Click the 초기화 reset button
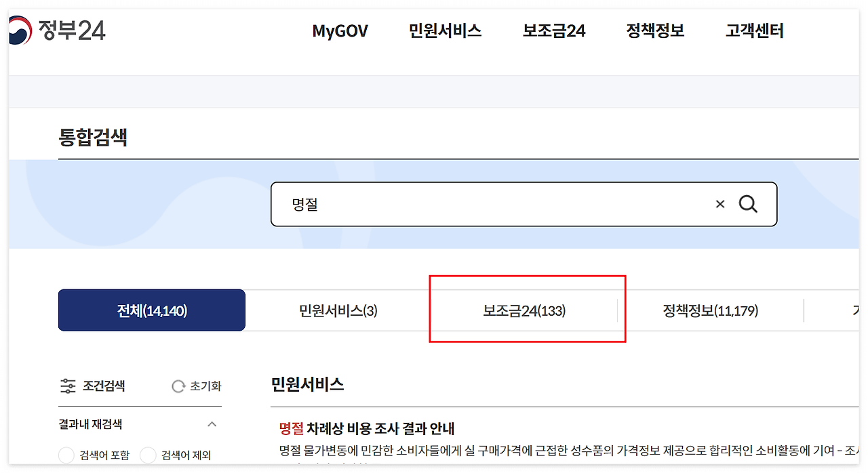This screenshot has width=868, height=473. 197,386
